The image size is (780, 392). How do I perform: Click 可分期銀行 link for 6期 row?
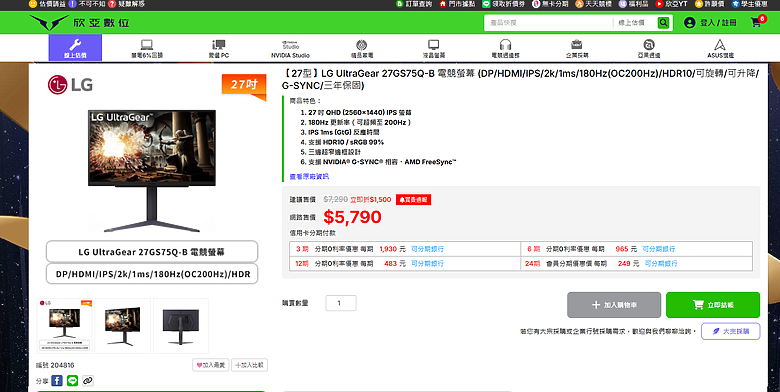659,249
